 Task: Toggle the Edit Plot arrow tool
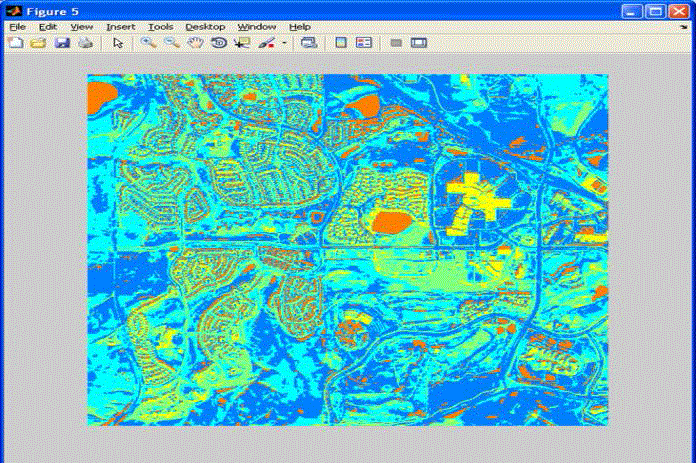pos(118,43)
